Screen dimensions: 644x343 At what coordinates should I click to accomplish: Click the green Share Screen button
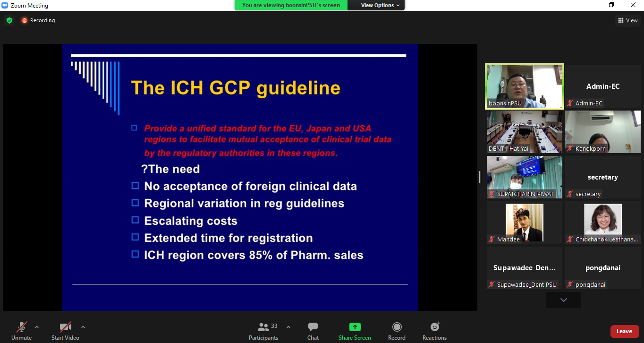click(355, 331)
